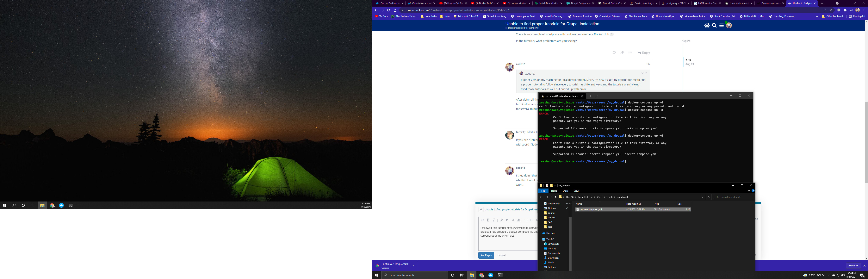Click the forum home icon
Screen dimensions: 868x279
tap(707, 26)
